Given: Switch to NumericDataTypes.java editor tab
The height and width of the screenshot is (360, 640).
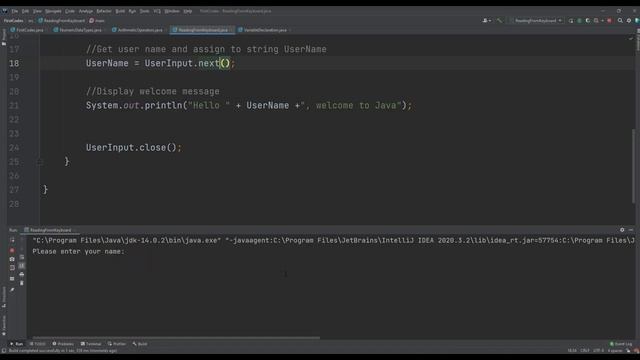Looking at the screenshot, I should coord(78,30).
